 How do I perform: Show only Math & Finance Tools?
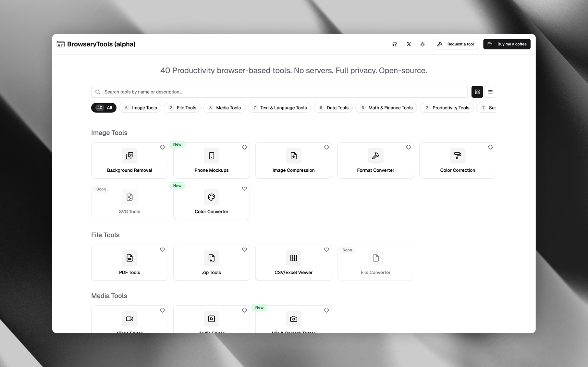point(386,107)
